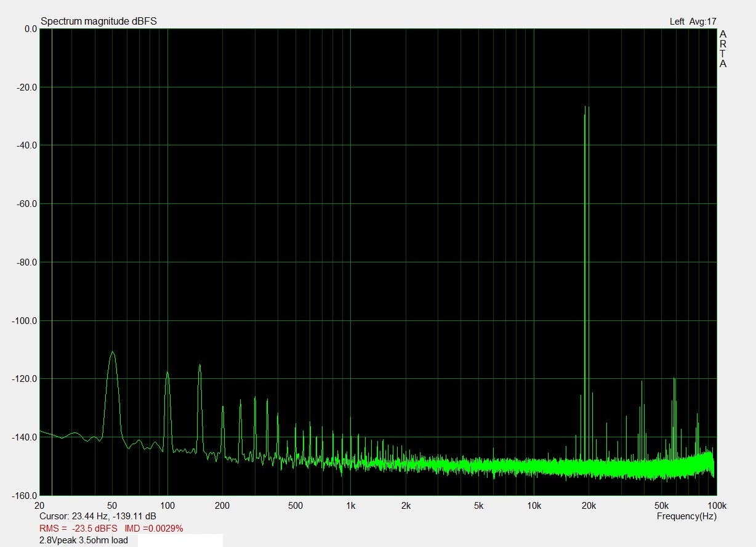Click the -40.0 y-axis label

tap(27, 145)
